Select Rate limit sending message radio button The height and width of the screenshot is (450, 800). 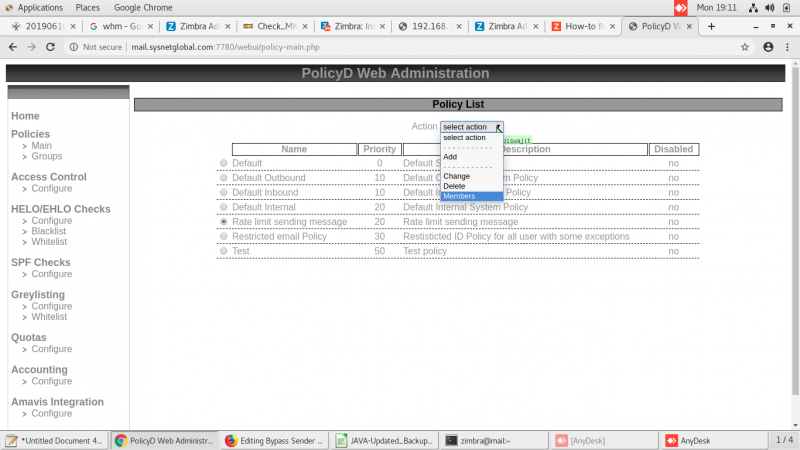tap(223, 222)
